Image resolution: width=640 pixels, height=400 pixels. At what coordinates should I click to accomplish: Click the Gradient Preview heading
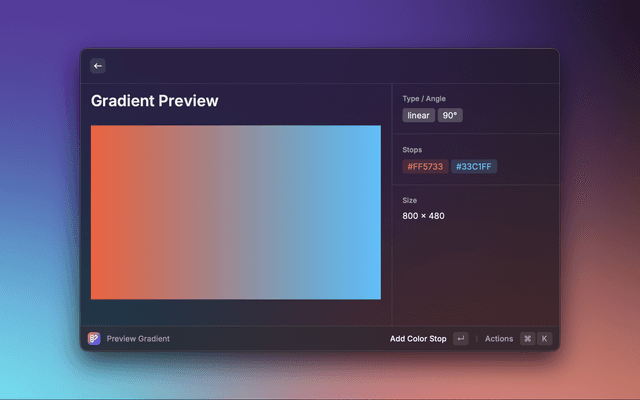point(154,101)
